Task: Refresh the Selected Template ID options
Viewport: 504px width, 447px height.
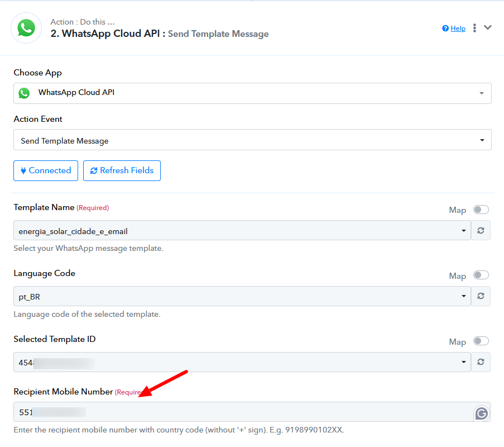Action: click(x=481, y=362)
